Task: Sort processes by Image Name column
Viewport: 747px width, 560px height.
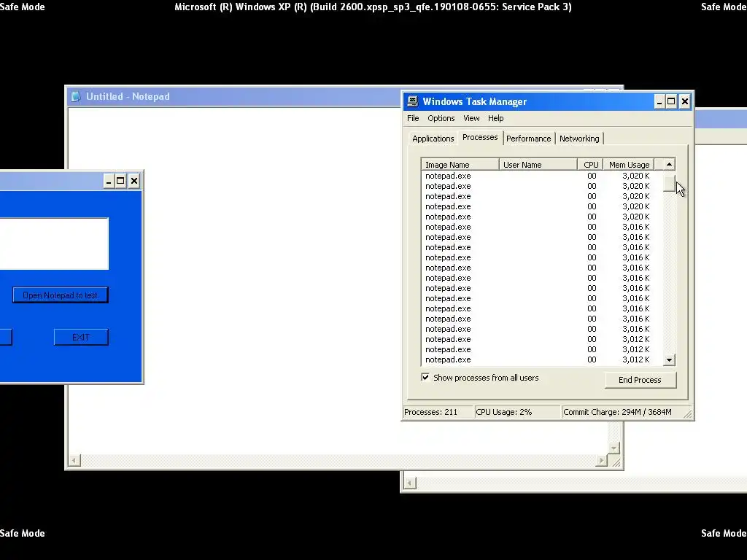Action: (460, 165)
